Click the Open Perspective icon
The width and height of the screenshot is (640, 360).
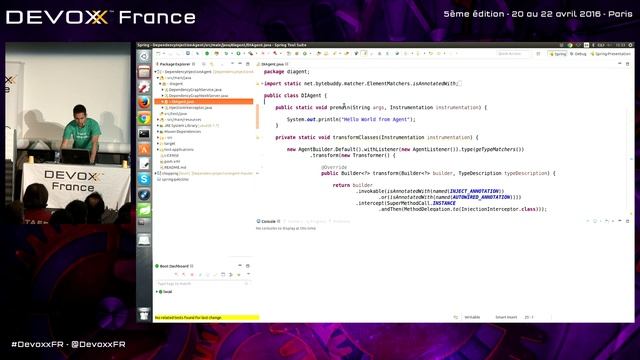pos(538,53)
